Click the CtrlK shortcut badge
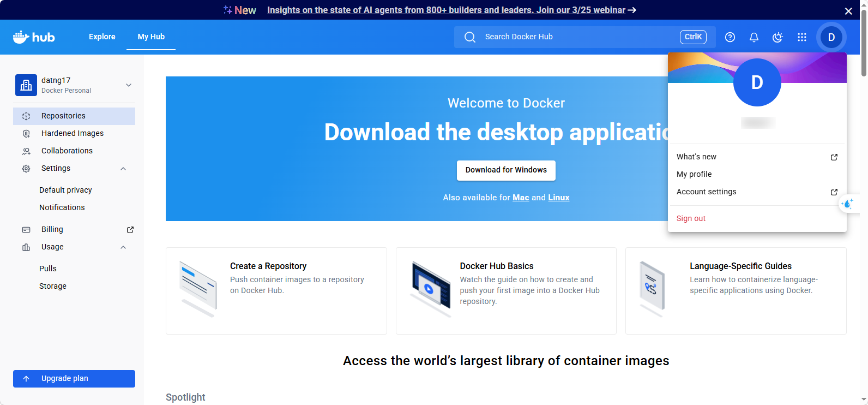Image resolution: width=868 pixels, height=405 pixels. 693,37
